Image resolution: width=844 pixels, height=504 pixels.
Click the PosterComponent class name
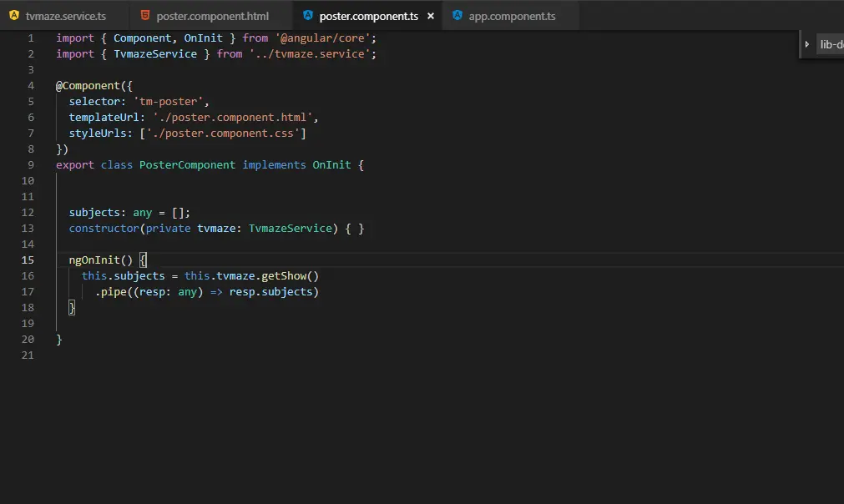click(187, 164)
